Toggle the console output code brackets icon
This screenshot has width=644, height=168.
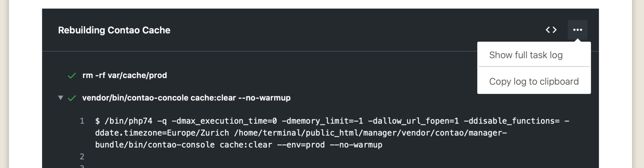click(x=551, y=30)
